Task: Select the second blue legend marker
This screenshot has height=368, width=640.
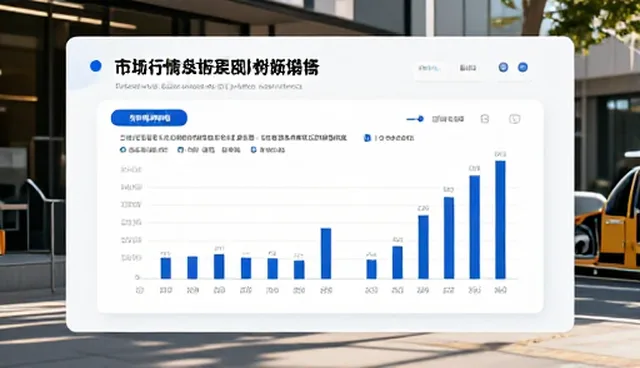Action: tap(180, 150)
